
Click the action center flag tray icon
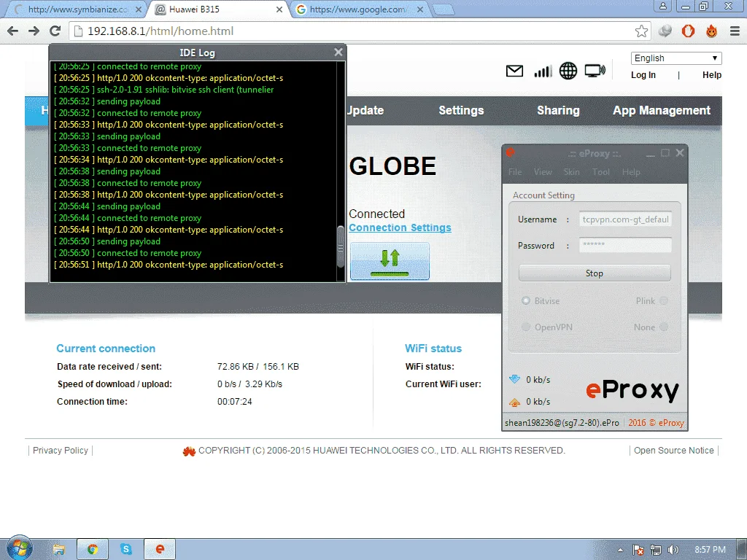[638, 550]
